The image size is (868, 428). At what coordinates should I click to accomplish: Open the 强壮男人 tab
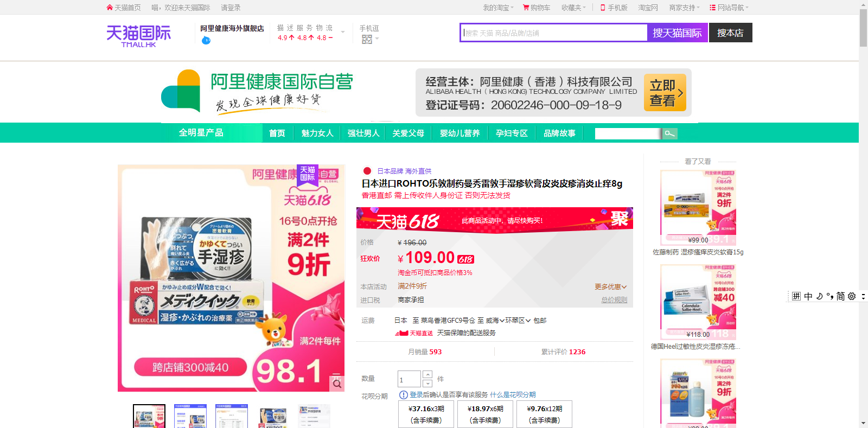click(x=363, y=133)
